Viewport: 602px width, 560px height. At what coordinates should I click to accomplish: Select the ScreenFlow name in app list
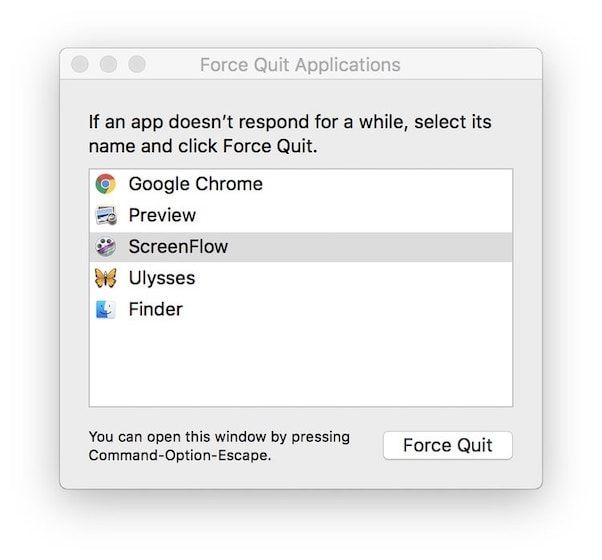pos(178,247)
